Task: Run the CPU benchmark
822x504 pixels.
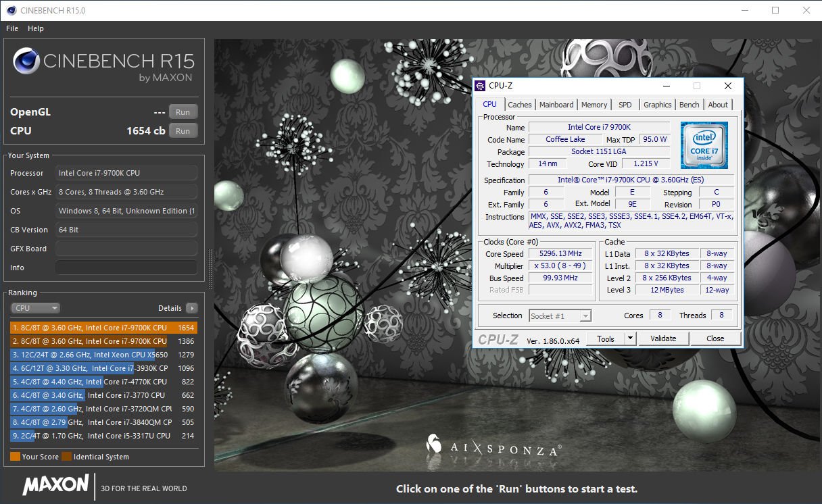Action: 183,131
